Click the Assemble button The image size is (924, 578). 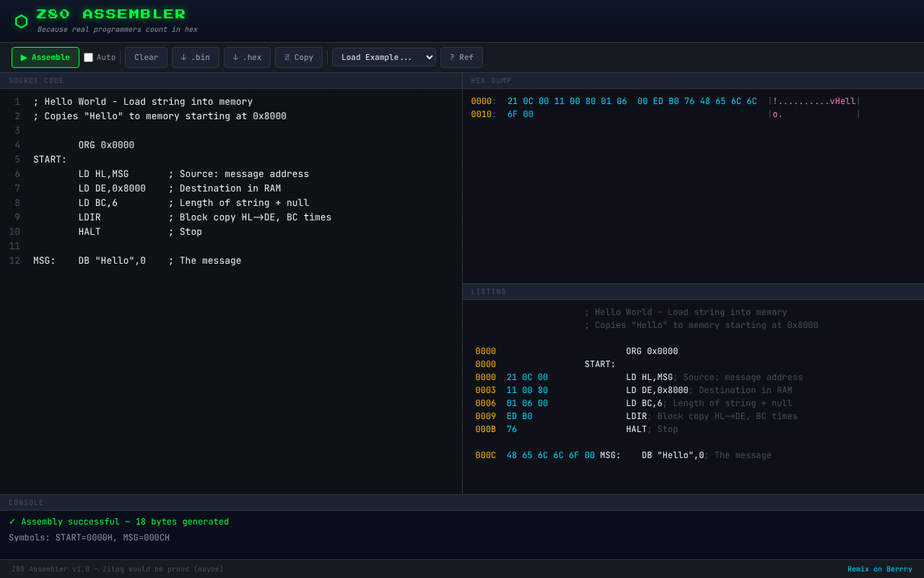click(45, 58)
